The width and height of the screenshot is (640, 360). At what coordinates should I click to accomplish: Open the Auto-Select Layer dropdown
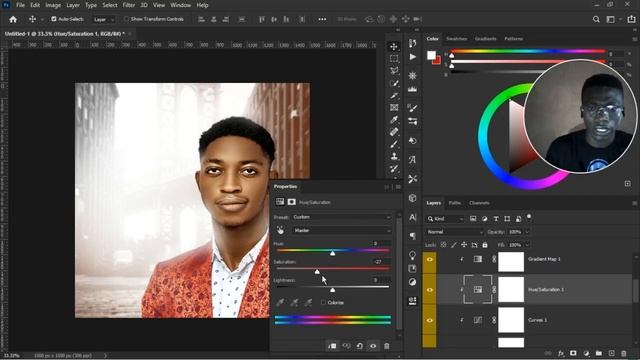click(x=104, y=19)
